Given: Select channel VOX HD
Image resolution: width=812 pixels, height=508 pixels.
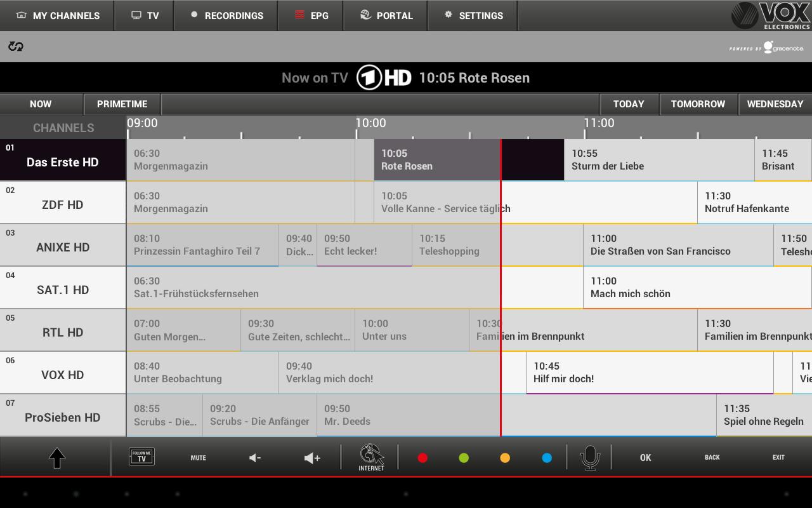Looking at the screenshot, I should coord(63,373).
